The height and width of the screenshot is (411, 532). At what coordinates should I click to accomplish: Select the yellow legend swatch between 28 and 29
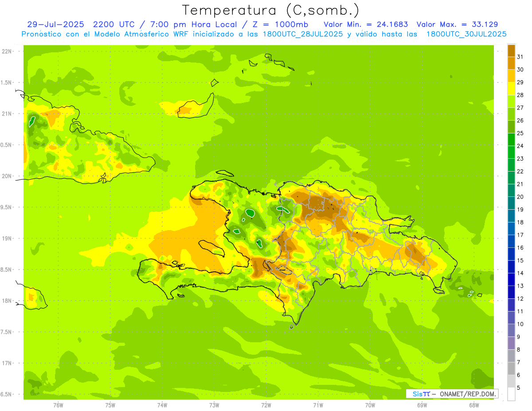(x=511, y=89)
